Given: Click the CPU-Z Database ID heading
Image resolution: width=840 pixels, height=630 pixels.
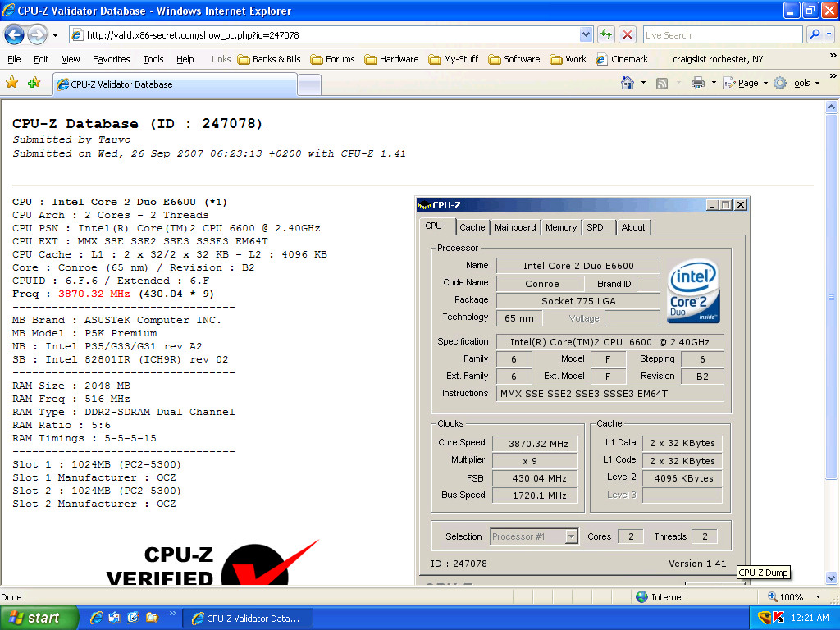Looking at the screenshot, I should [x=138, y=124].
